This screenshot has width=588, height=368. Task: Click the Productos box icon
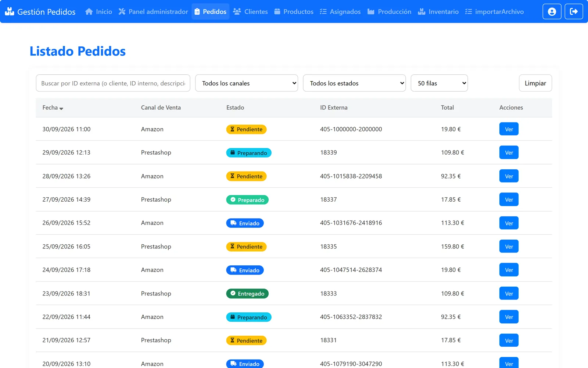coord(277,11)
